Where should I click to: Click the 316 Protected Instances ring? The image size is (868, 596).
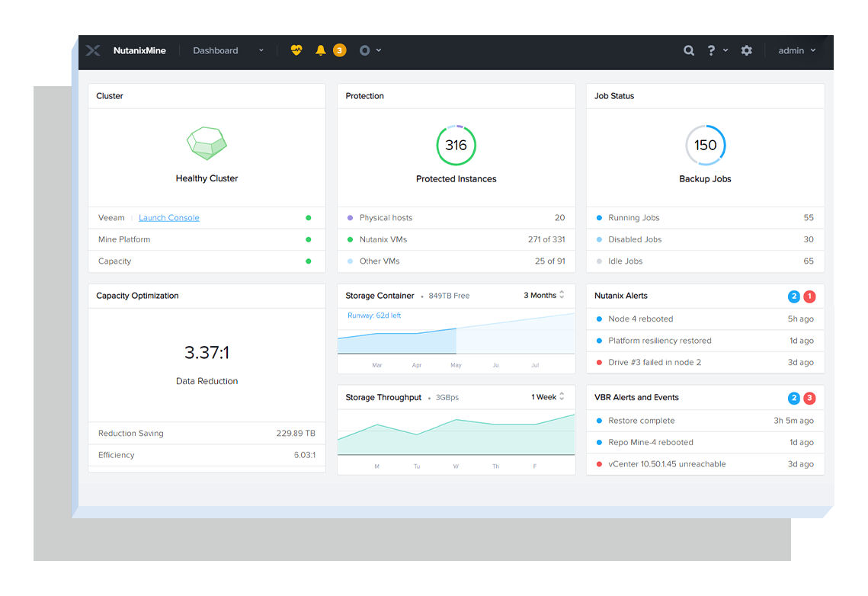click(456, 145)
